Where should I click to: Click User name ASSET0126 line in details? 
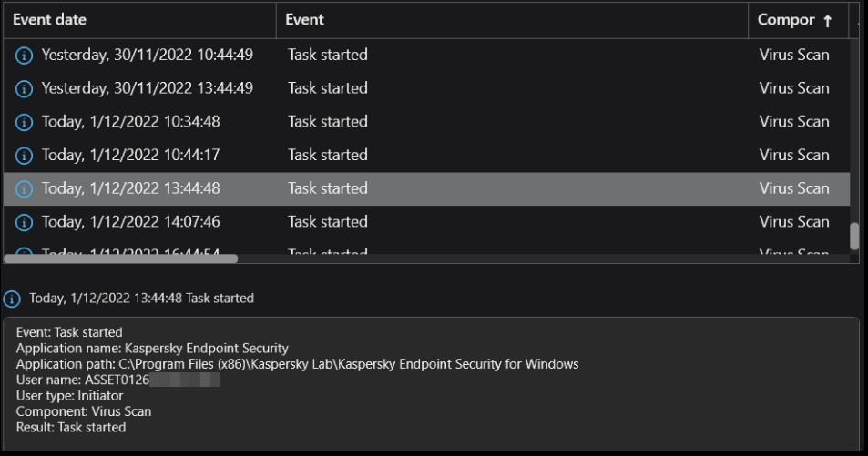117,380
